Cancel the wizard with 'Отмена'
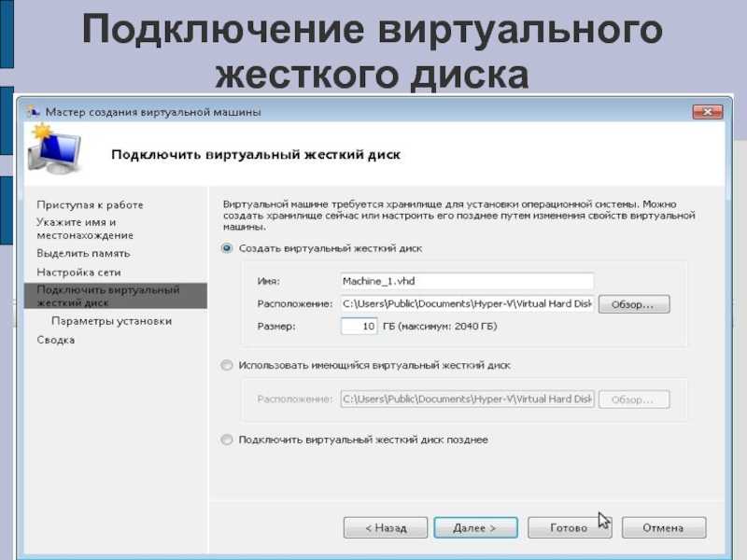 coord(664,526)
